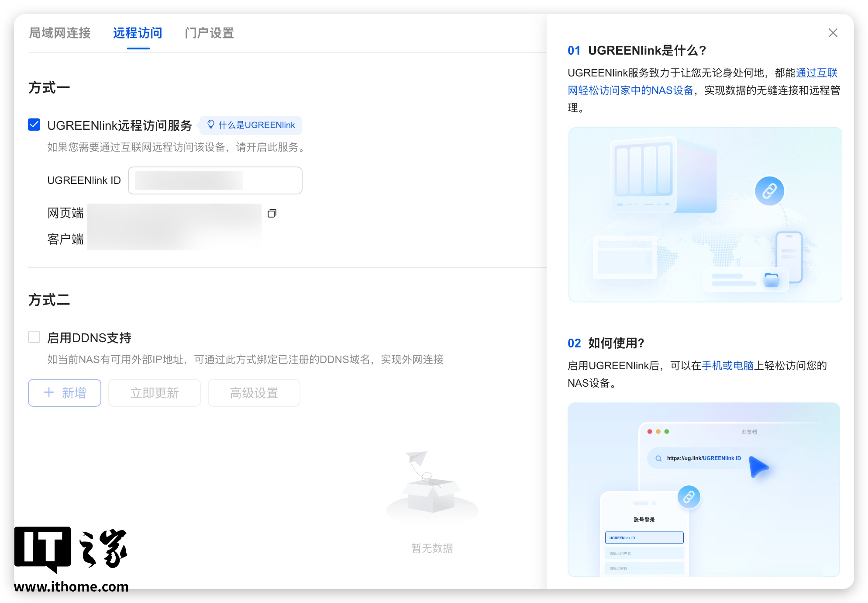The width and height of the screenshot is (868, 603).
Task: Click the 请开启此服务 description text
Action: (176, 147)
